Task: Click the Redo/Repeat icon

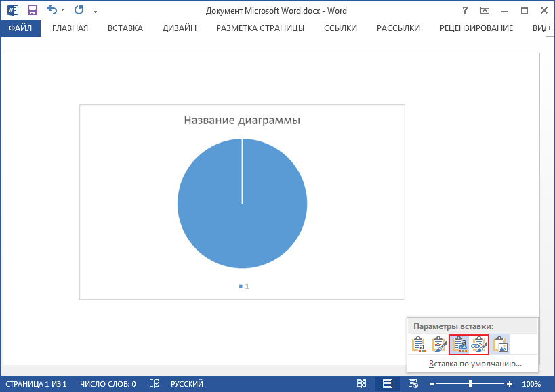Action: pos(79,10)
